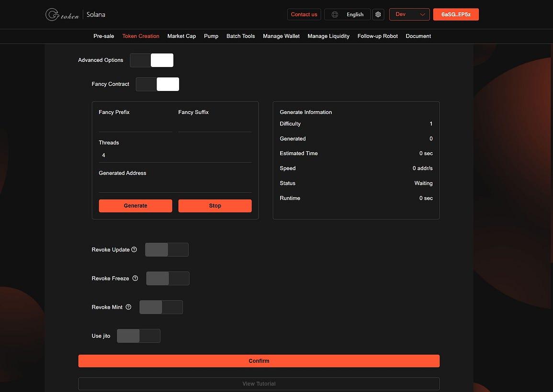Click the Runtime label
The width and height of the screenshot is (553, 392).
[x=290, y=198]
